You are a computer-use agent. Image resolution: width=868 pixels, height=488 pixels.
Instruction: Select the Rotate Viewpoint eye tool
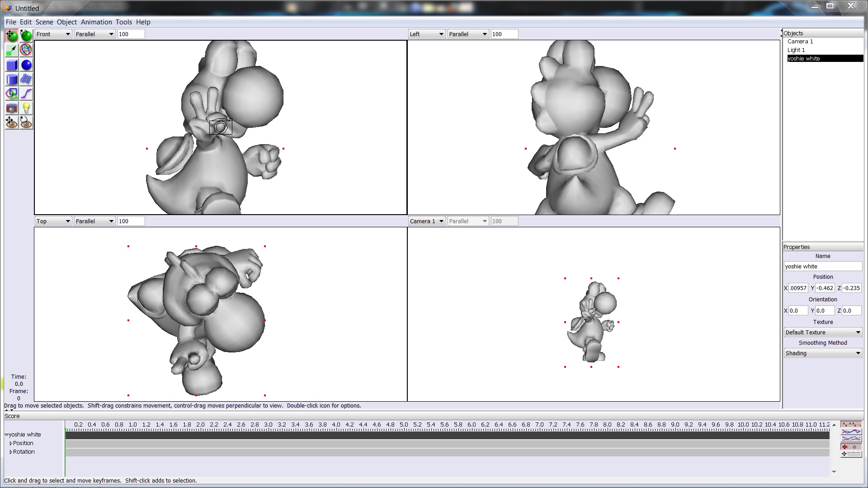click(26, 123)
